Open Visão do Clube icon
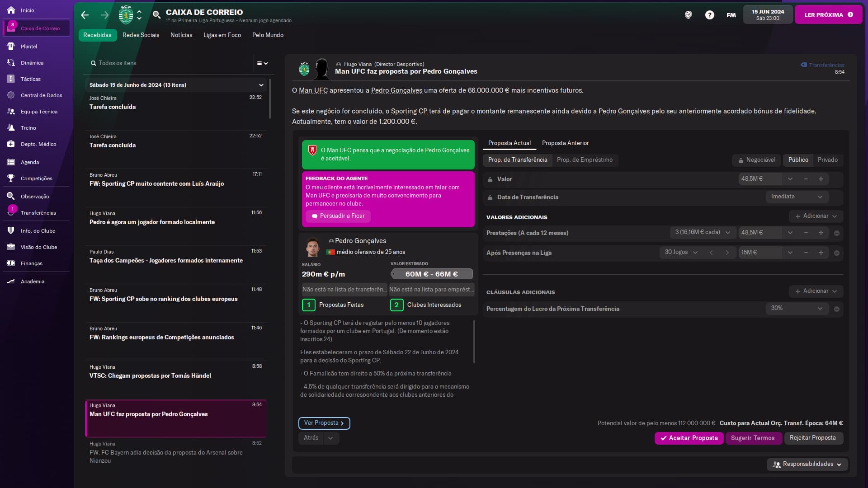Image resolution: width=868 pixels, height=488 pixels. (11, 247)
